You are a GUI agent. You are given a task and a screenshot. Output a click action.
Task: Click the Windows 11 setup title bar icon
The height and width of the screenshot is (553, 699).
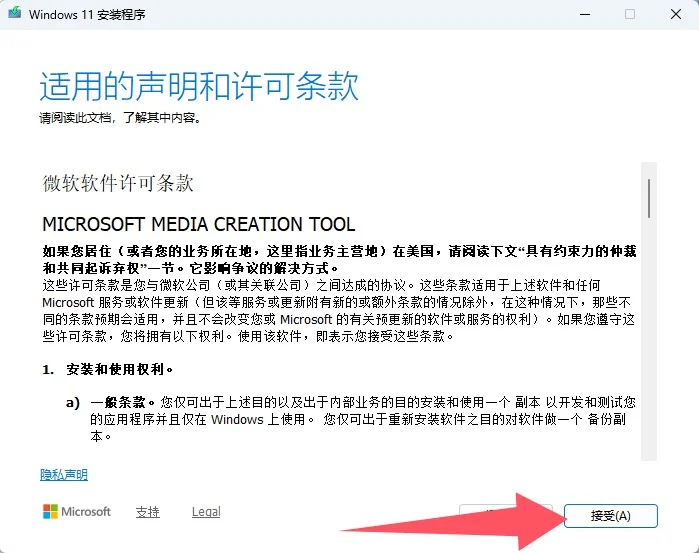15,12
